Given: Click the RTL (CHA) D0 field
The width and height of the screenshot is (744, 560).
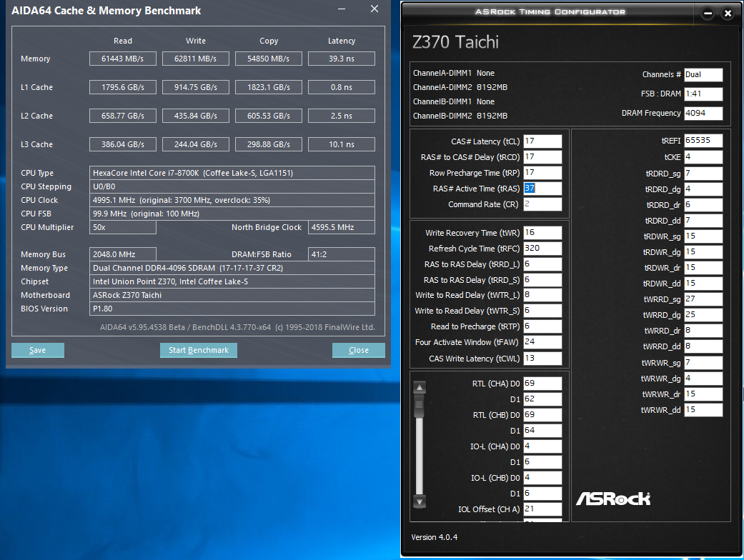Looking at the screenshot, I should [542, 383].
